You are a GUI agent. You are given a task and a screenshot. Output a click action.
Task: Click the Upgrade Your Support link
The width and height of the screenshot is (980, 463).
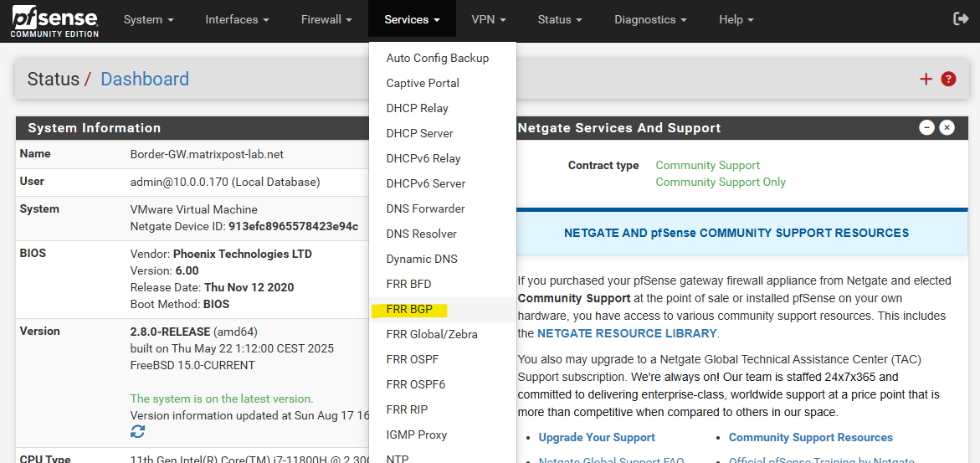click(597, 437)
